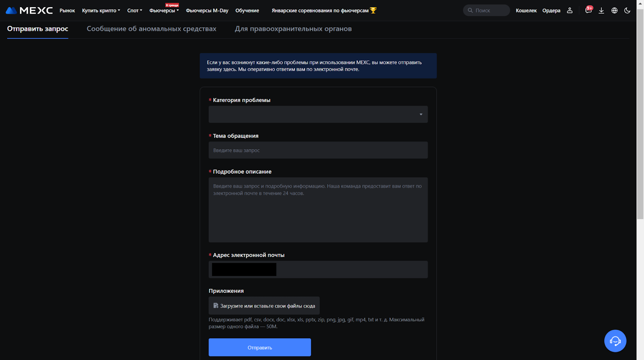Click the MEXC logo

(x=29, y=10)
